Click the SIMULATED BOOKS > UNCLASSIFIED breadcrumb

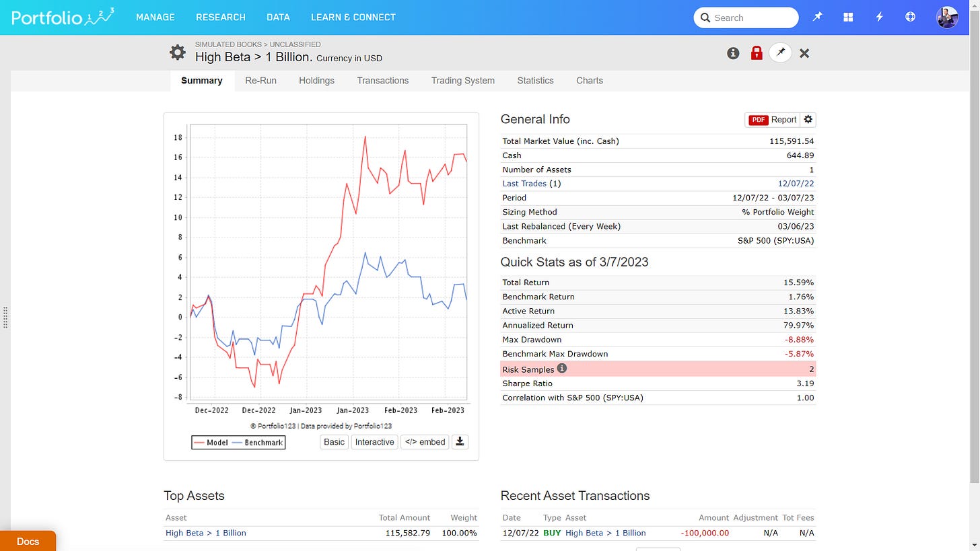point(258,44)
